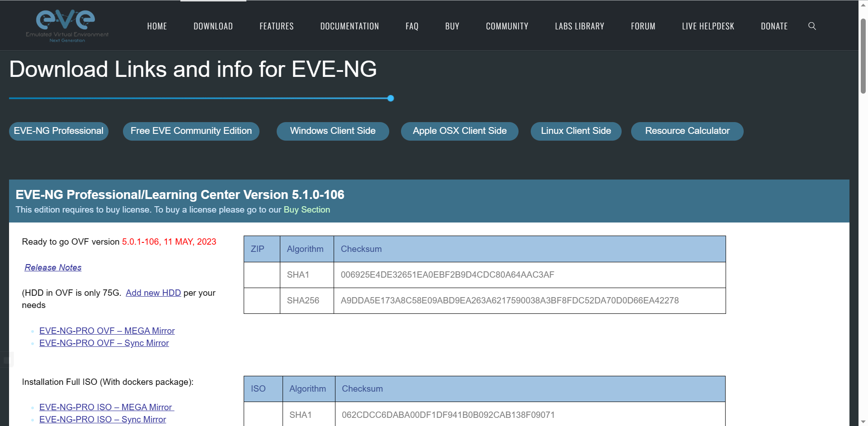868x426 pixels.
Task: Click the EVE-NG Professional/Learning Center Version heading
Action: point(180,194)
